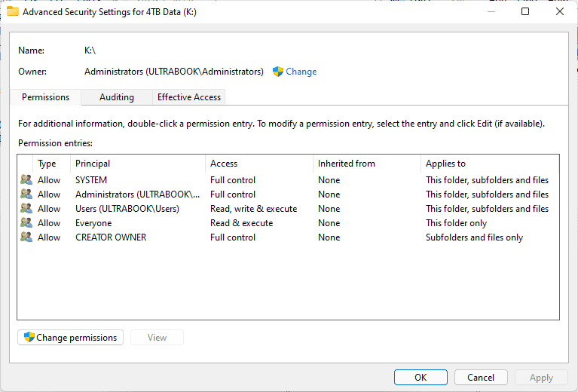The height and width of the screenshot is (392, 578).
Task: Maximize the Advanced Security Settings window
Action: (525, 11)
